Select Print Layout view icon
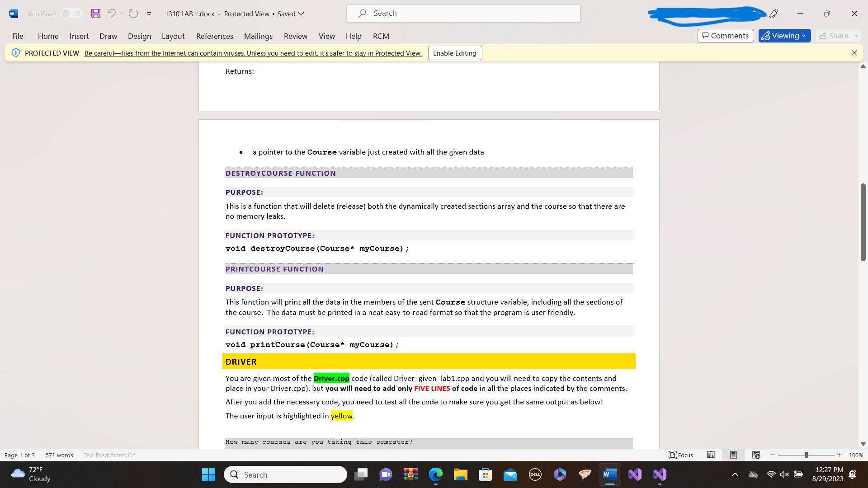The image size is (868, 488). (733, 455)
